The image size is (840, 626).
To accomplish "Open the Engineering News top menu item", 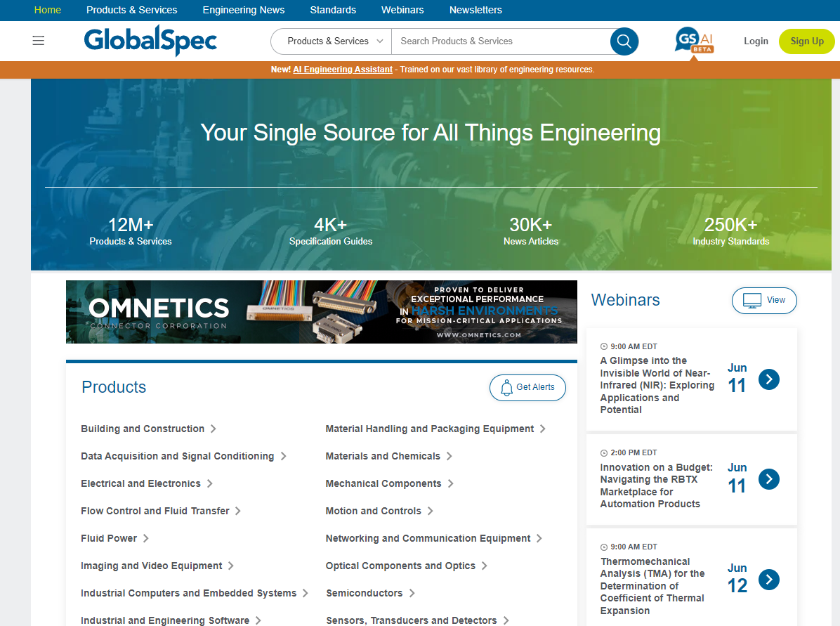I will point(244,10).
